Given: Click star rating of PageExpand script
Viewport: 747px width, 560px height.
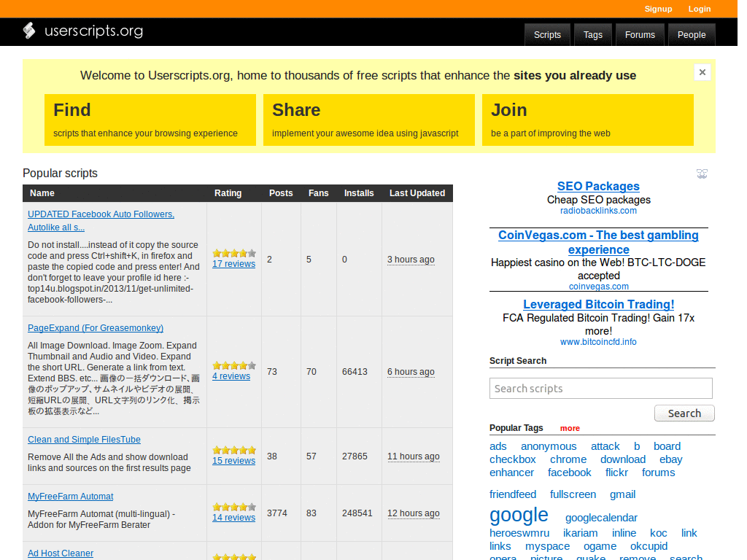Looking at the screenshot, I should (x=234, y=365).
